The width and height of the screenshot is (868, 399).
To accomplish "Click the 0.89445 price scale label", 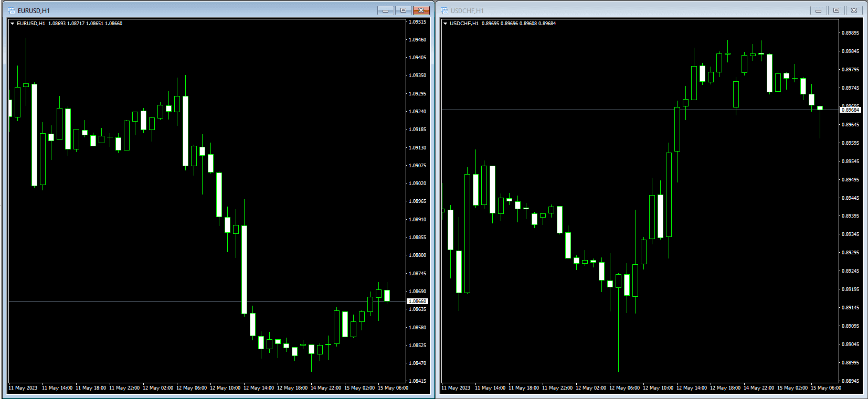I will point(851,198).
